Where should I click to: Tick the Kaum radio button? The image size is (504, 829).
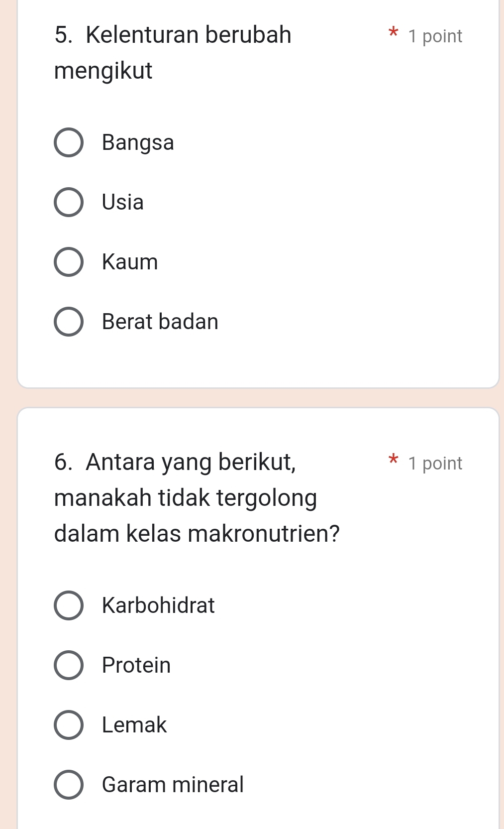69,262
